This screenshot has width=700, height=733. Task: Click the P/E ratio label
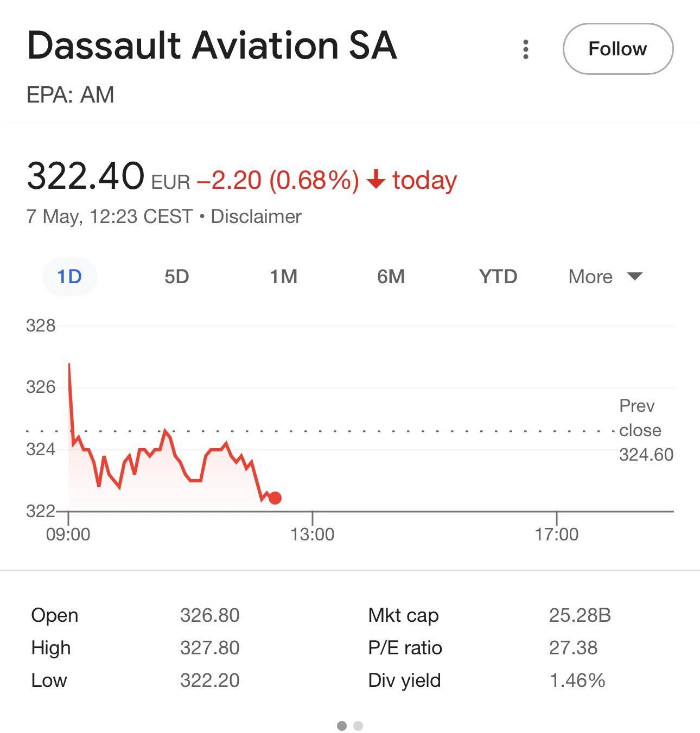point(405,648)
